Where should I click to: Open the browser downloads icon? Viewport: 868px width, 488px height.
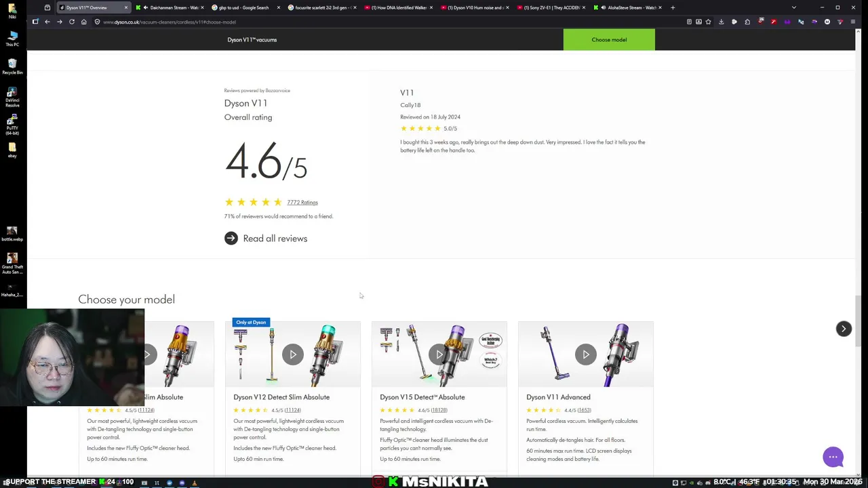721,22
